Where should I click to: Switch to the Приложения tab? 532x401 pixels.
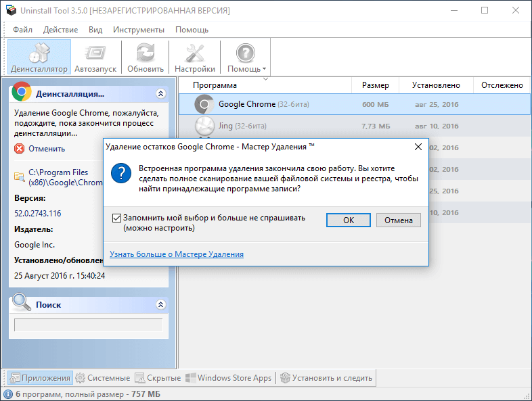pyautogui.click(x=40, y=377)
